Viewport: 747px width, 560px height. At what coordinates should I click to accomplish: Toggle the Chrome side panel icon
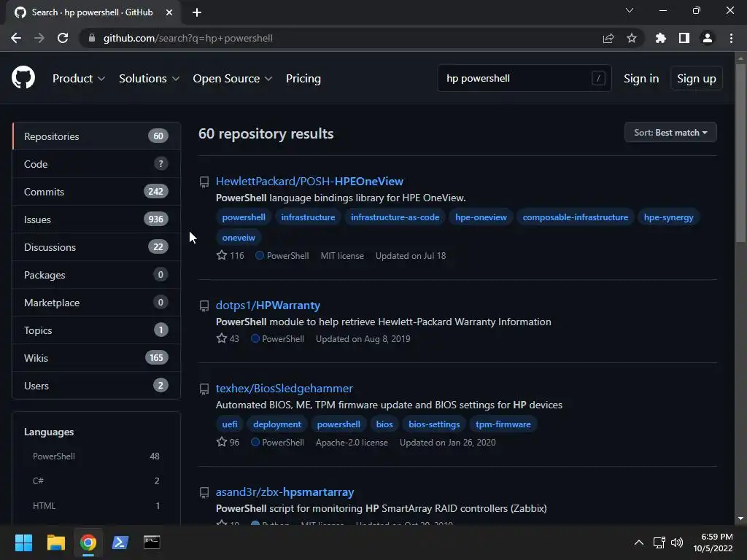(684, 38)
